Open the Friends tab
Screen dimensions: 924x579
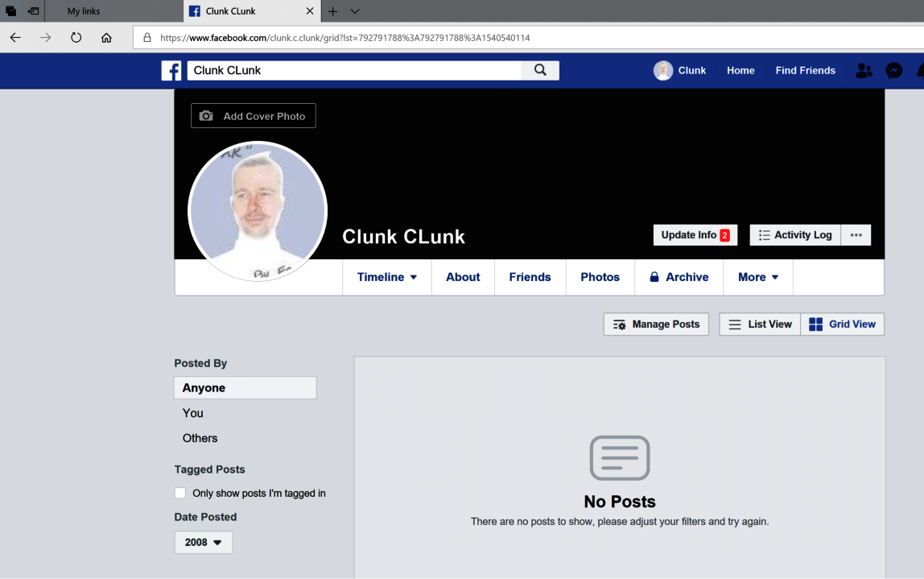pos(530,277)
